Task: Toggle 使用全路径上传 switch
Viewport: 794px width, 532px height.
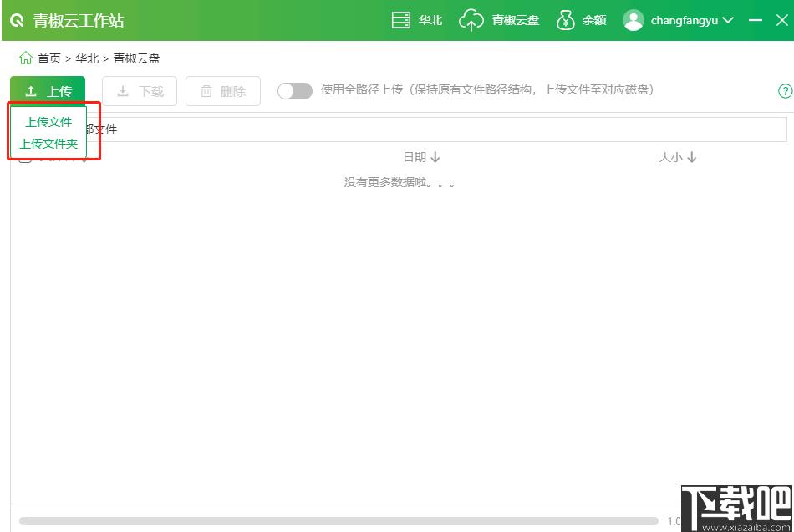Action: tap(295, 91)
